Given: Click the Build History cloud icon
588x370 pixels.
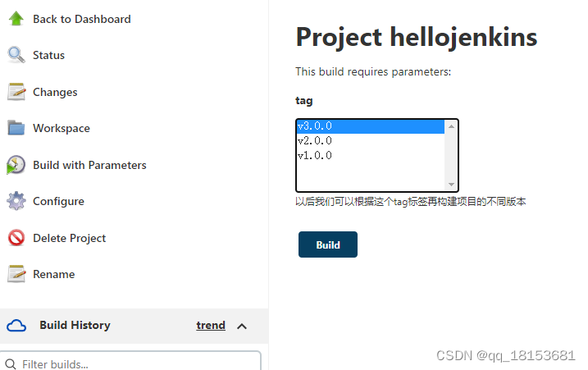Looking at the screenshot, I should coord(16,326).
